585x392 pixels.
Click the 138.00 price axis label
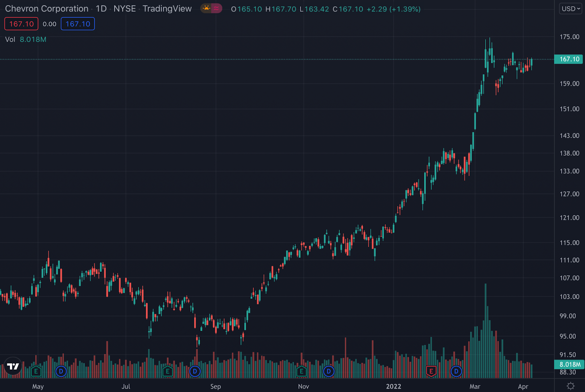(x=569, y=153)
